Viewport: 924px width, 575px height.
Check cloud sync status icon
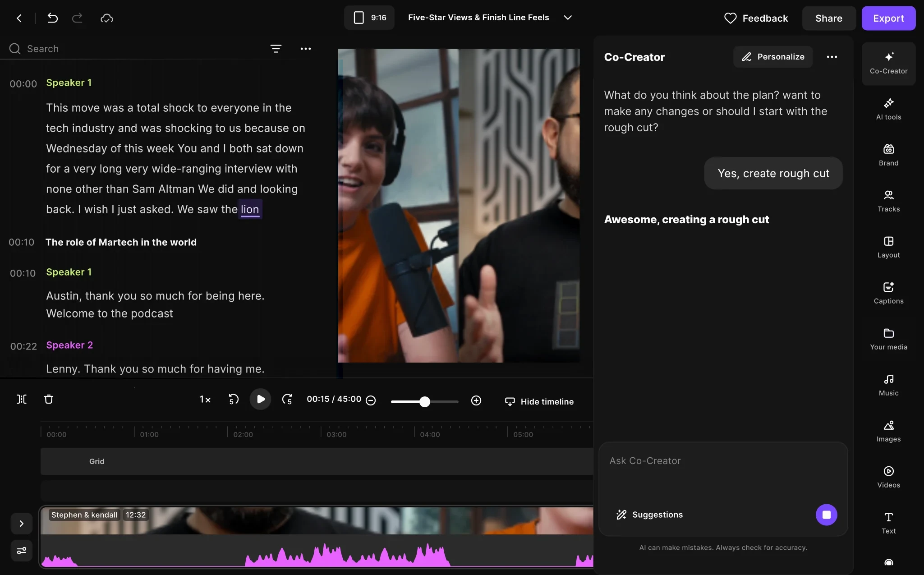pyautogui.click(x=107, y=18)
